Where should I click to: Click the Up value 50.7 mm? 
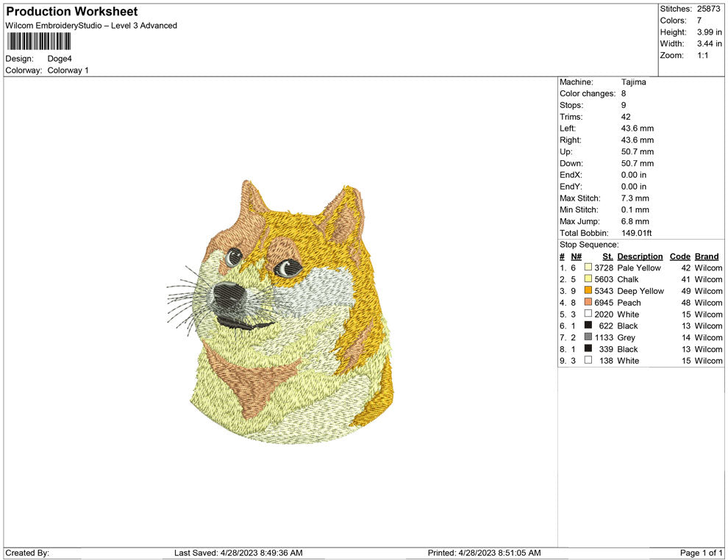tap(637, 151)
